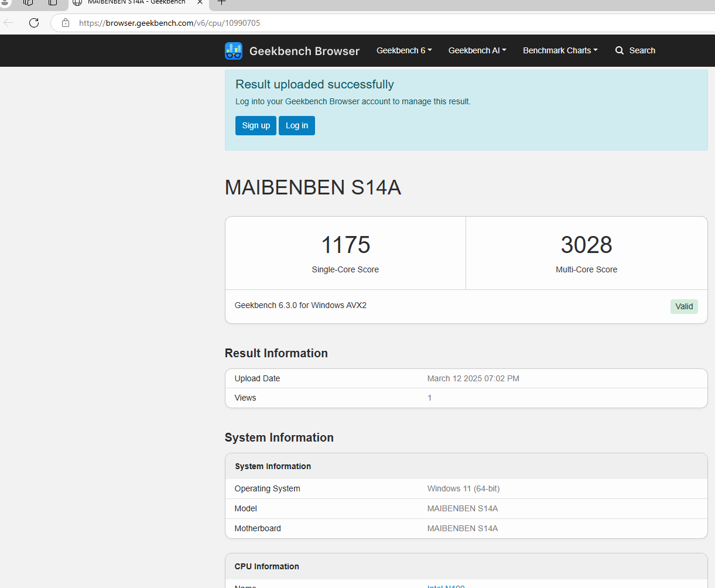Open the browser workspaces icon
The width and height of the screenshot is (715, 588).
28,2
